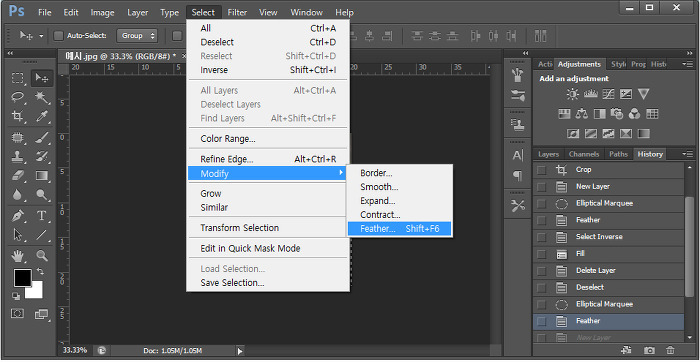Expand the toolbox using double arrows

tap(11, 53)
